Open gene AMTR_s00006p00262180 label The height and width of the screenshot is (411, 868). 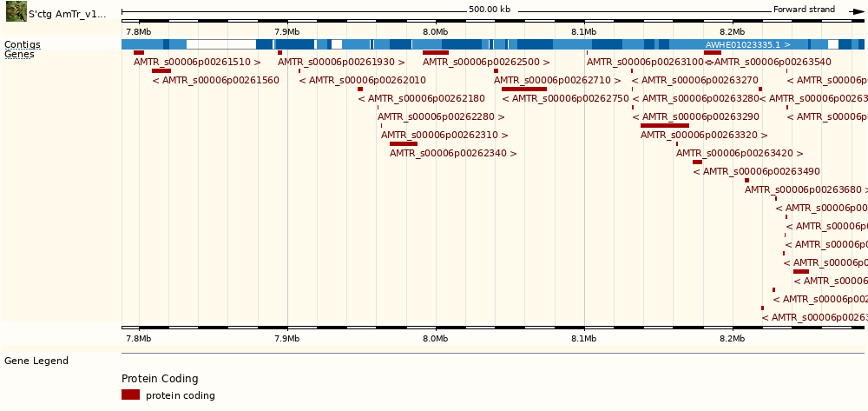coord(421,98)
